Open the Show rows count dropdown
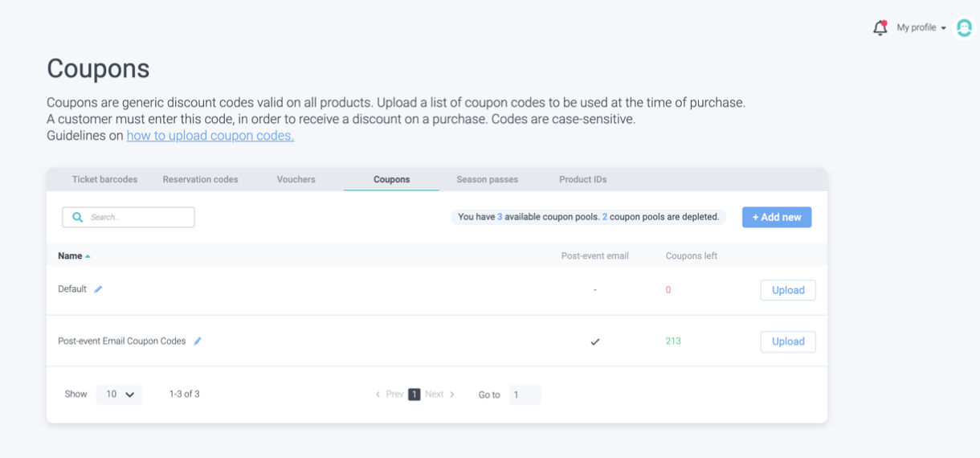The image size is (980, 458). tap(119, 395)
